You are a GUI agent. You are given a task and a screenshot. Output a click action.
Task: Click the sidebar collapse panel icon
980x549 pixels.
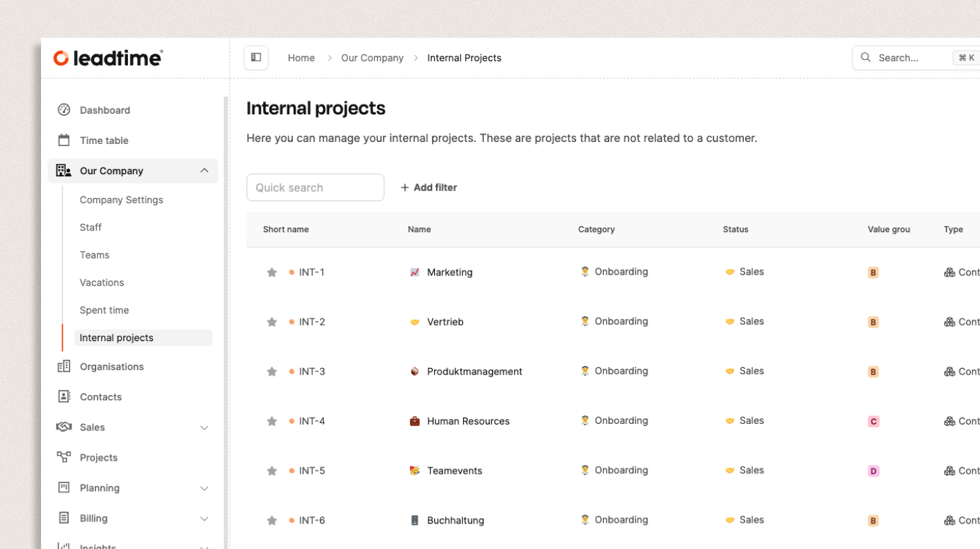[x=256, y=58]
